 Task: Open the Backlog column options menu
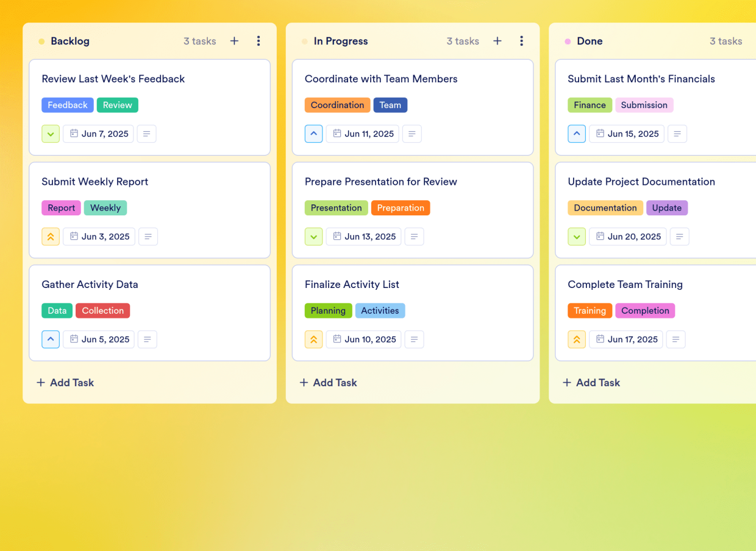(x=259, y=41)
